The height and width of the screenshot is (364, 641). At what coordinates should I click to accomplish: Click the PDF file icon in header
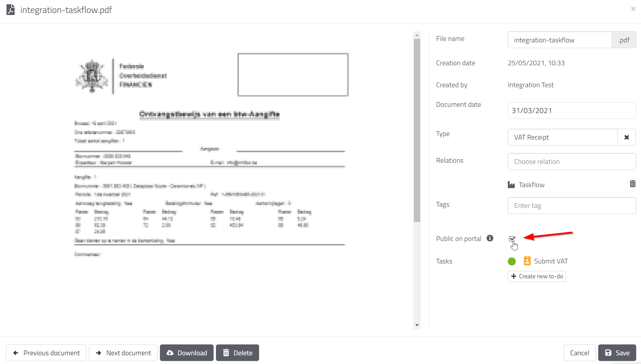pos(11,10)
